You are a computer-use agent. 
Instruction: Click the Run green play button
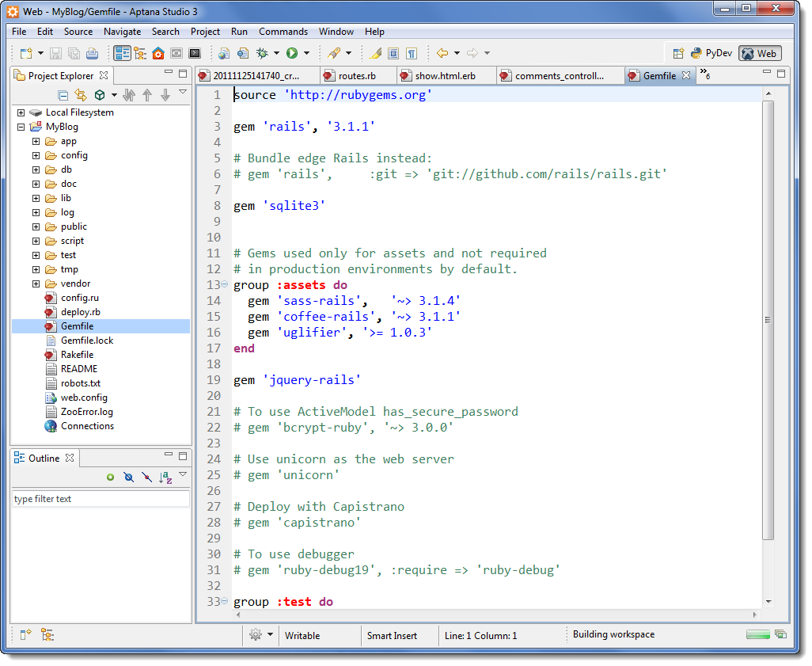[x=292, y=54]
